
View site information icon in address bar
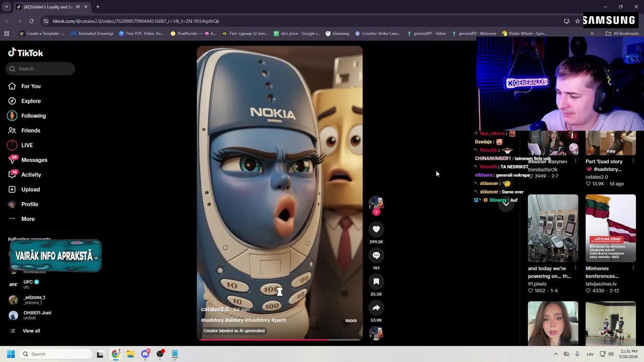[46, 21]
